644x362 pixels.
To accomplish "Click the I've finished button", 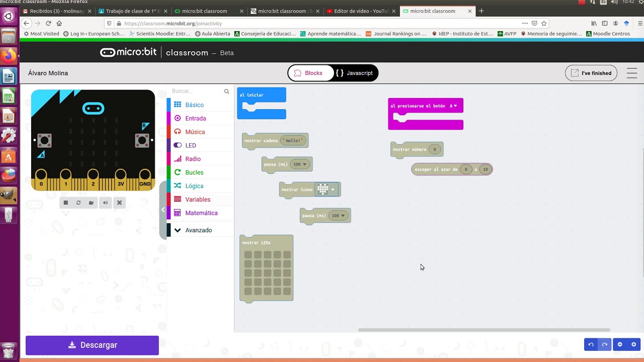I will [x=591, y=73].
